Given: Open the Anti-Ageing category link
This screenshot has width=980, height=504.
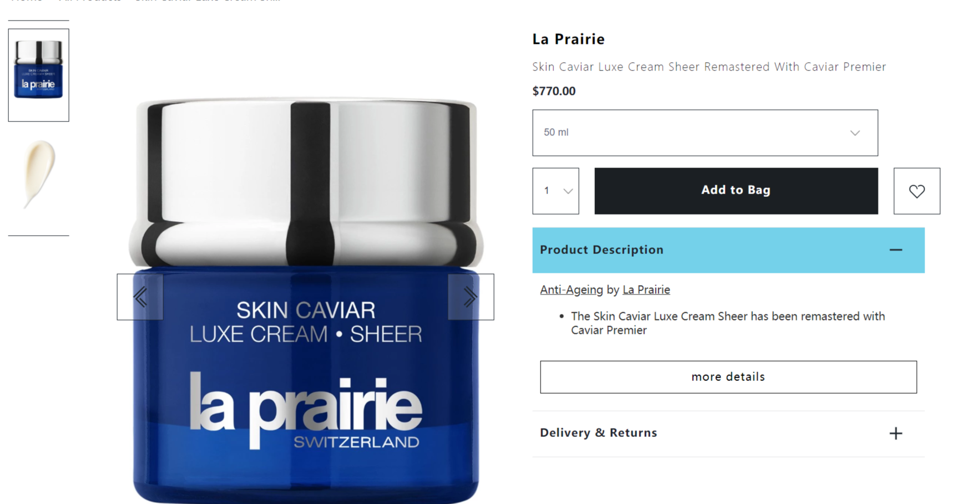Looking at the screenshot, I should [x=571, y=289].
